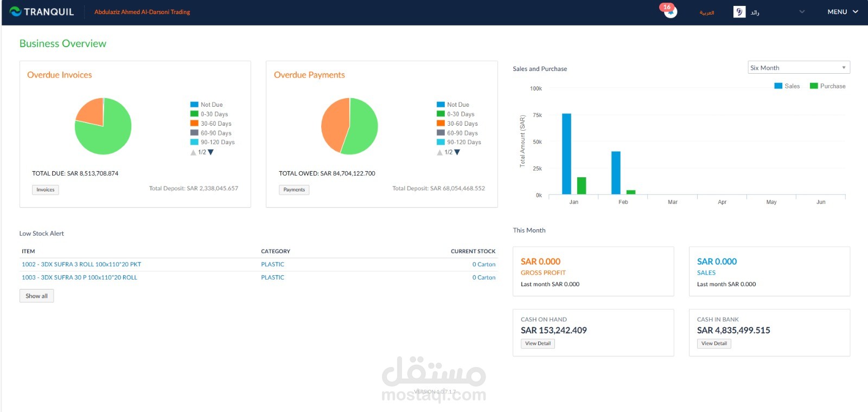Toggle 30-60 Days in Overdue Invoices legend
This screenshot has height=412, width=868.
point(211,124)
